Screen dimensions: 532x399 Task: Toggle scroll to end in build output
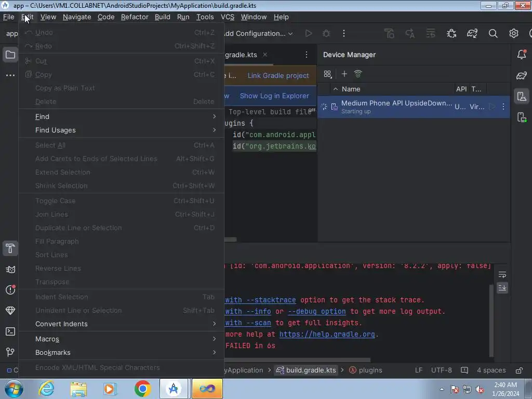tap(502, 288)
